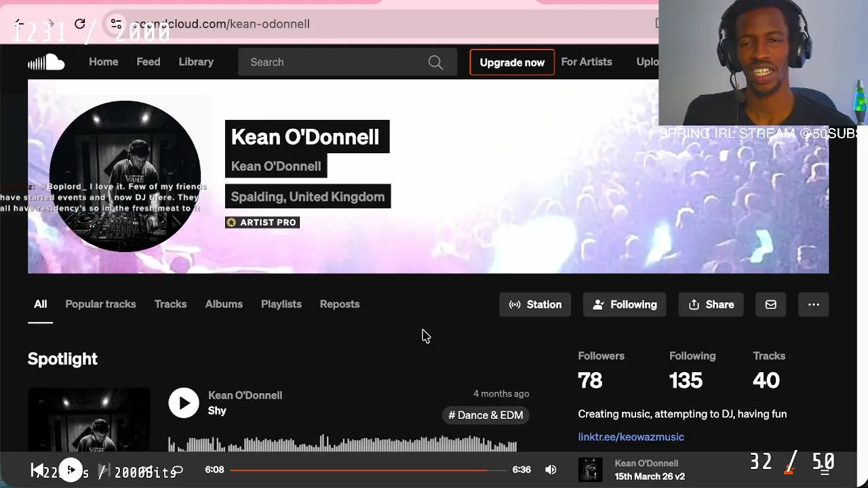Open the Followers count 78
The width and height of the screenshot is (868, 488).
click(x=590, y=380)
